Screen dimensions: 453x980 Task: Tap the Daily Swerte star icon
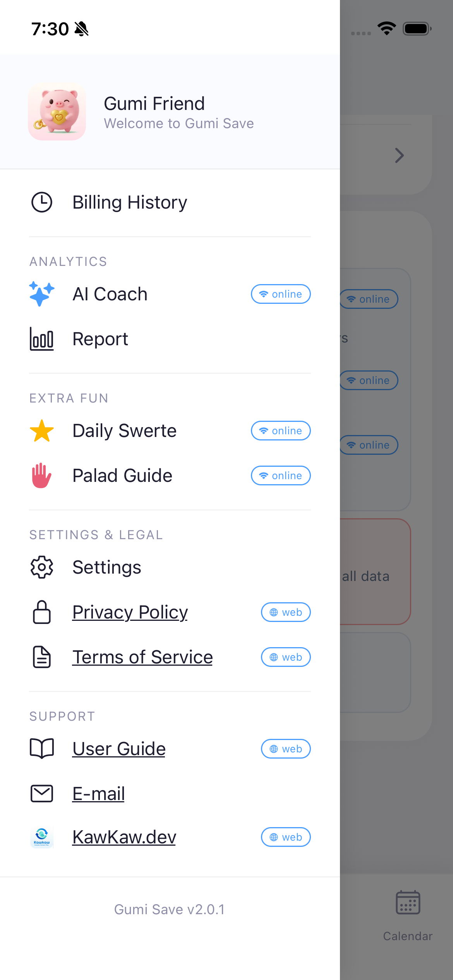point(42,430)
